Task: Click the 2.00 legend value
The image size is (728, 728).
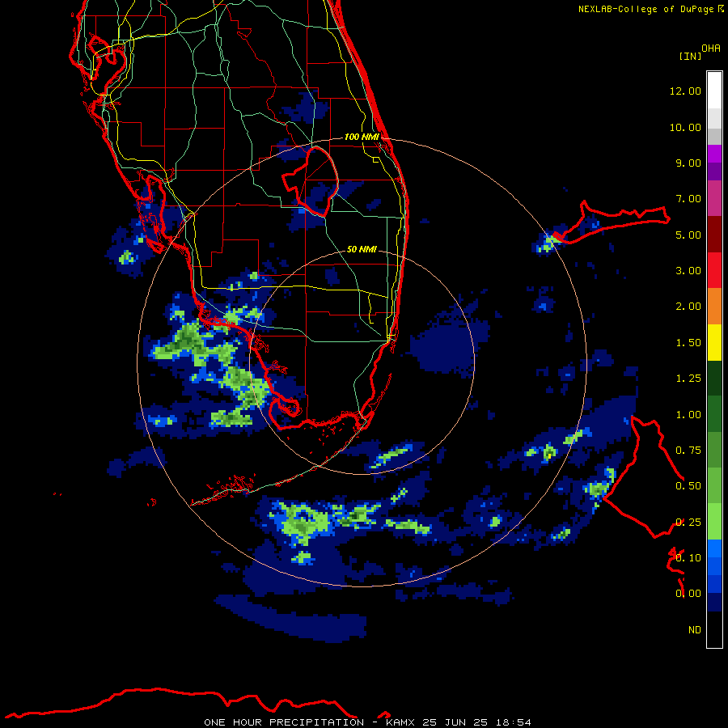Action: (x=688, y=307)
